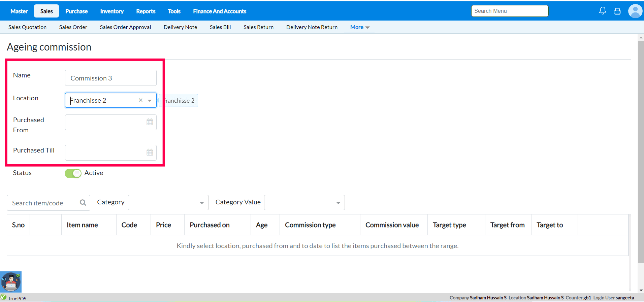Go to Sales Order page
Image resolution: width=644 pixels, height=302 pixels.
point(73,27)
